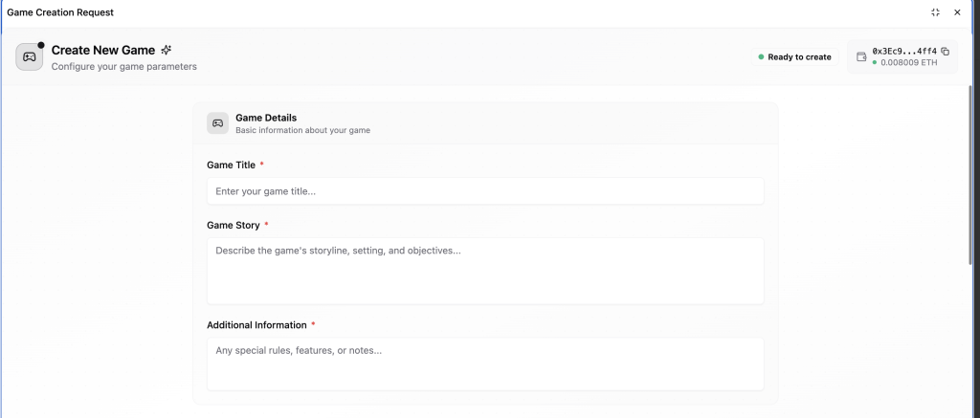Click the gamepad icon beside Create New Game
The width and height of the screenshot is (980, 418).
pyautogui.click(x=30, y=57)
